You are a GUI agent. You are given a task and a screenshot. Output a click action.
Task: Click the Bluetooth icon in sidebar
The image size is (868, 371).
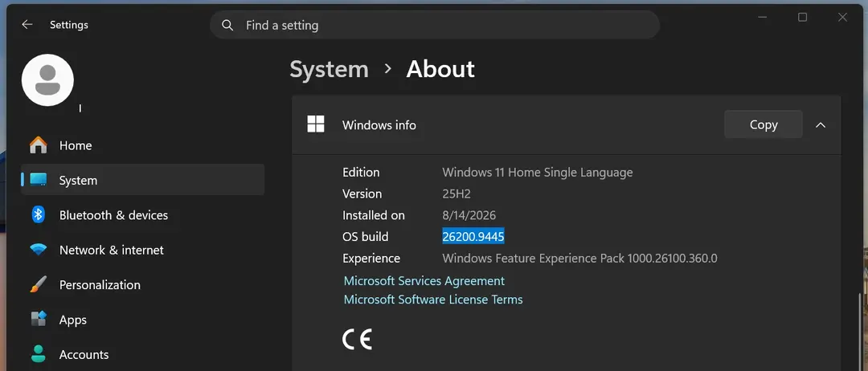coord(39,215)
